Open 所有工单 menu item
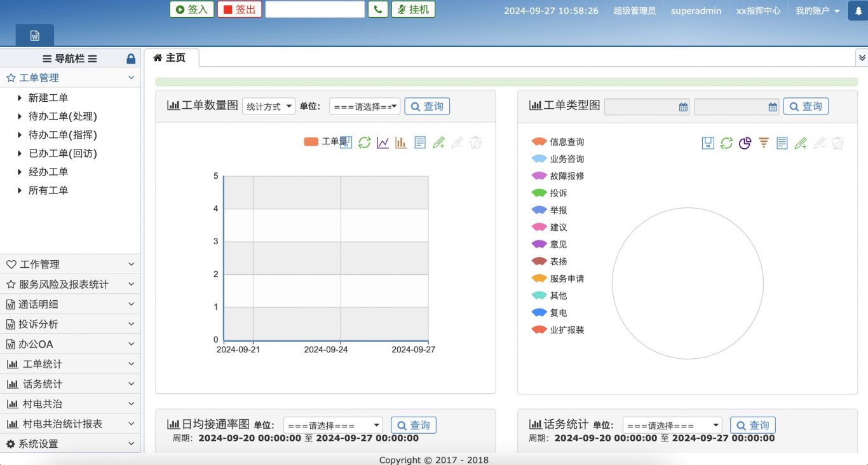 48,190
